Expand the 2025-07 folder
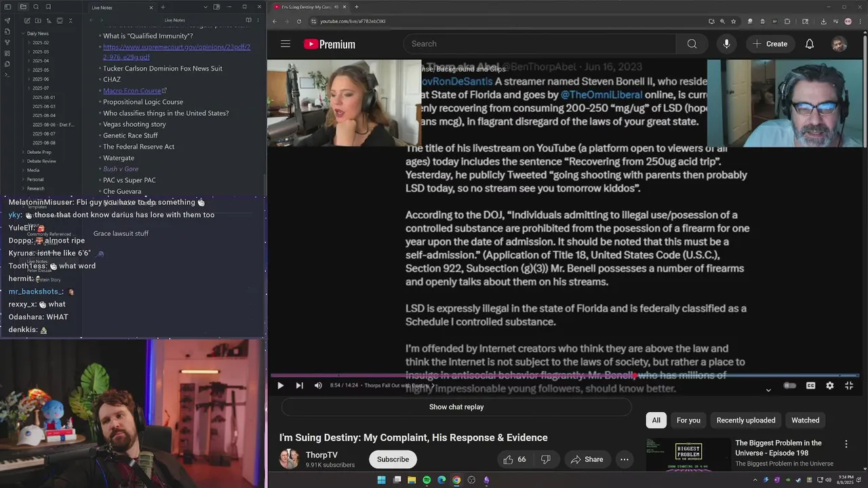 tap(41, 88)
